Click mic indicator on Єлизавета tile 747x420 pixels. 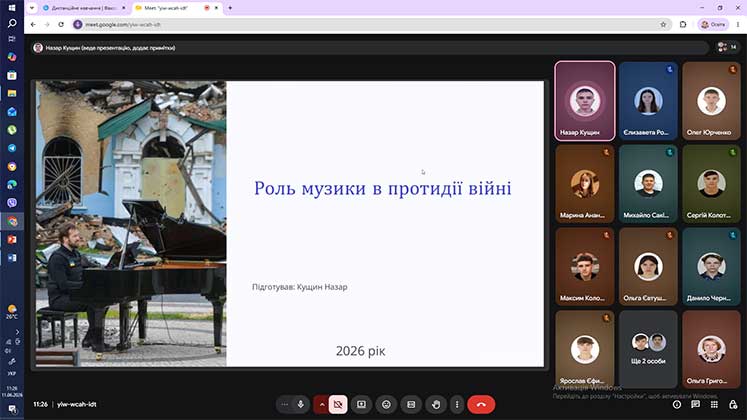(x=669, y=70)
